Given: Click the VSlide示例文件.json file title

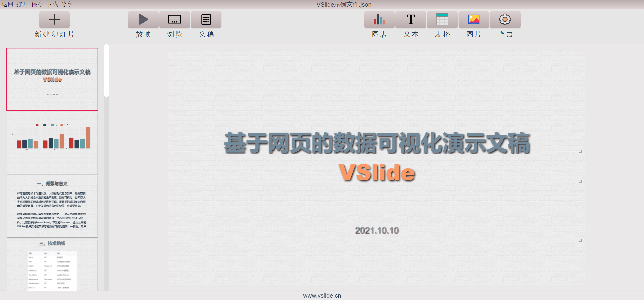Looking at the screenshot, I should coord(344,5).
